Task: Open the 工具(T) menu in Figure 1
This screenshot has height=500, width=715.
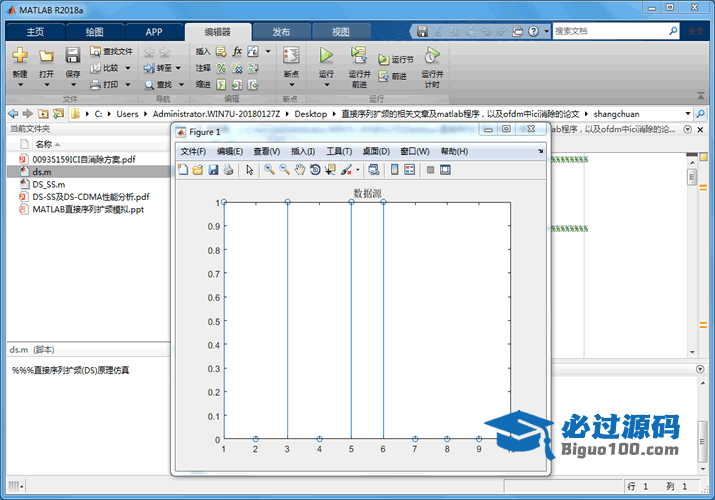Action: [339, 151]
